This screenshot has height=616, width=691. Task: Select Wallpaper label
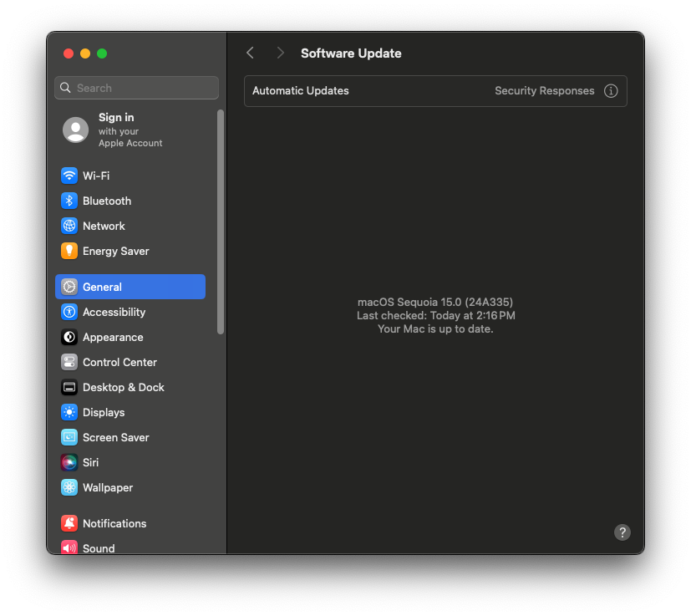click(x=108, y=488)
